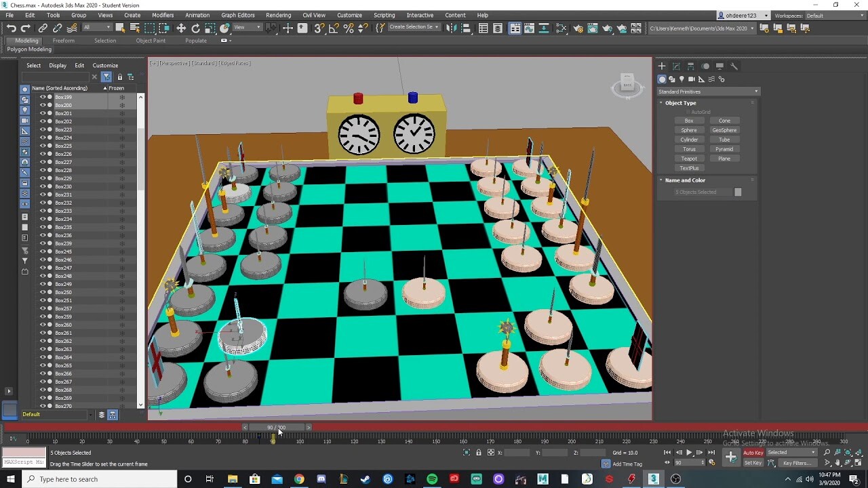This screenshot has height=488, width=868.
Task: Choose the Select and Link tool
Action: (x=43, y=28)
